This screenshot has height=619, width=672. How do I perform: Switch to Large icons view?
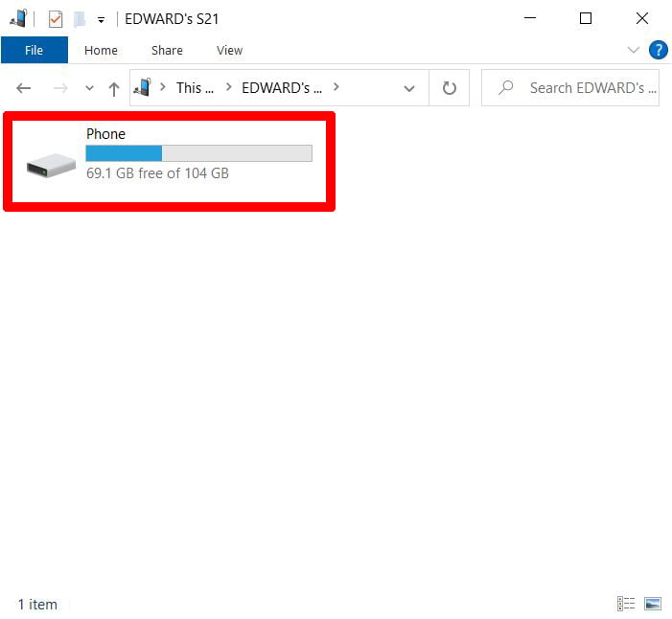(653, 604)
